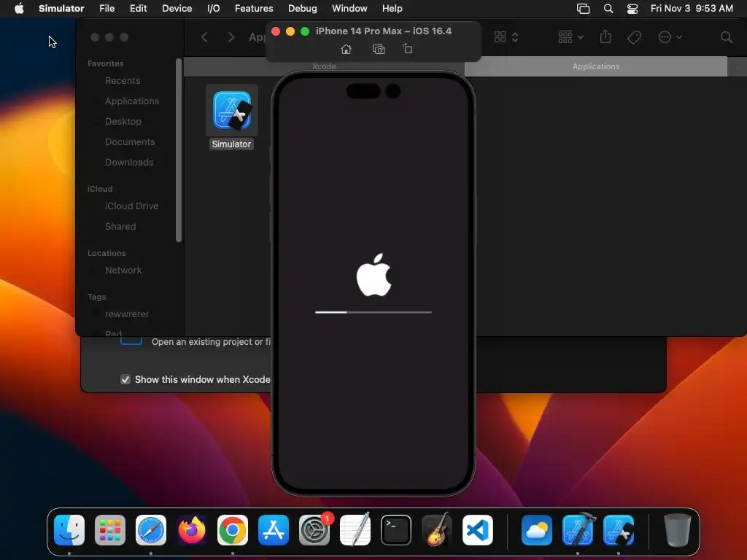Open Weather app from the Dock
The width and height of the screenshot is (747, 560).
coord(537,530)
